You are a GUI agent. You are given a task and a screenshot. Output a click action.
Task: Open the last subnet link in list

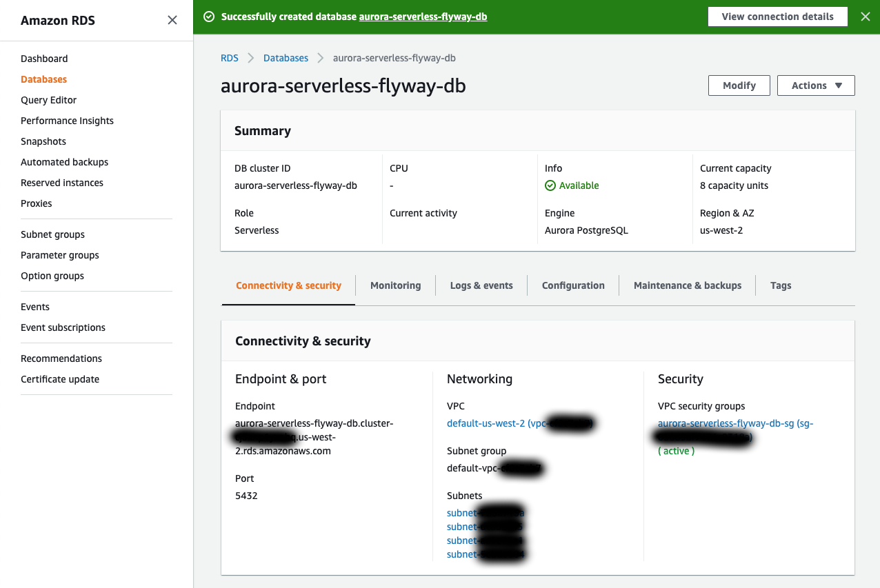coord(486,554)
